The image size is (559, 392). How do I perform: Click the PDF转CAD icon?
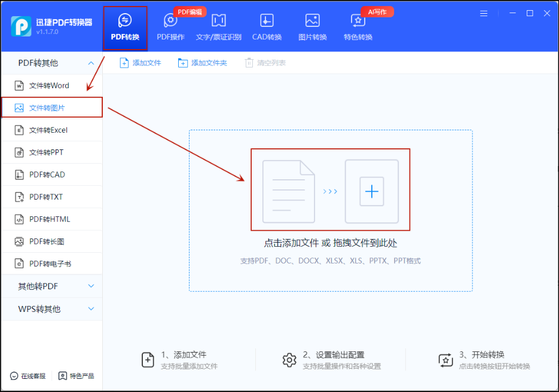(x=19, y=174)
